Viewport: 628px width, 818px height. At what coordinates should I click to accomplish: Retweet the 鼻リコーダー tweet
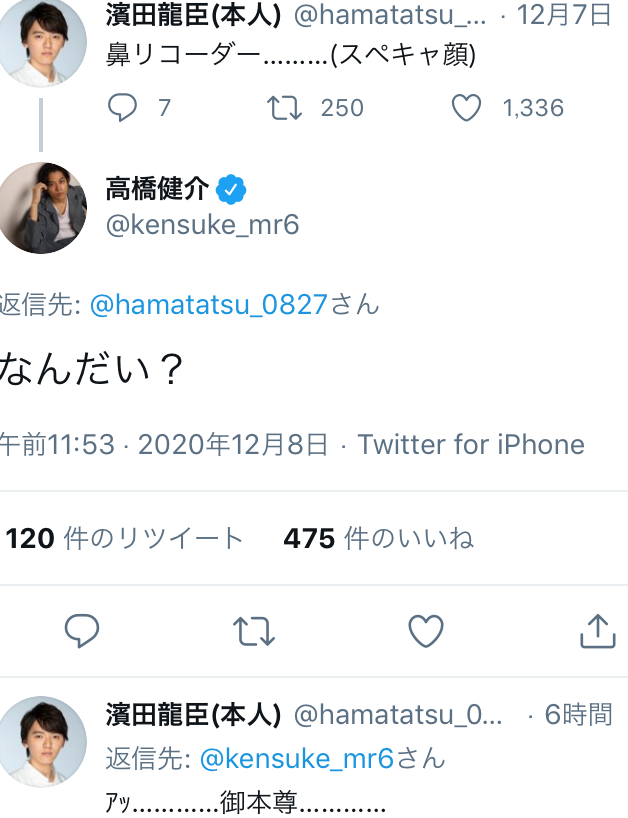point(286,108)
